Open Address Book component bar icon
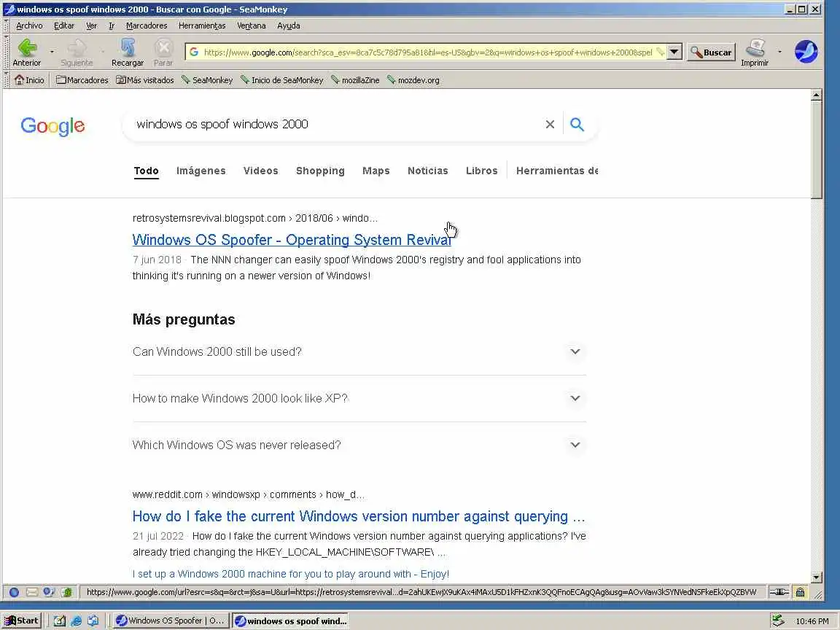This screenshot has height=630, width=840. (x=66, y=592)
